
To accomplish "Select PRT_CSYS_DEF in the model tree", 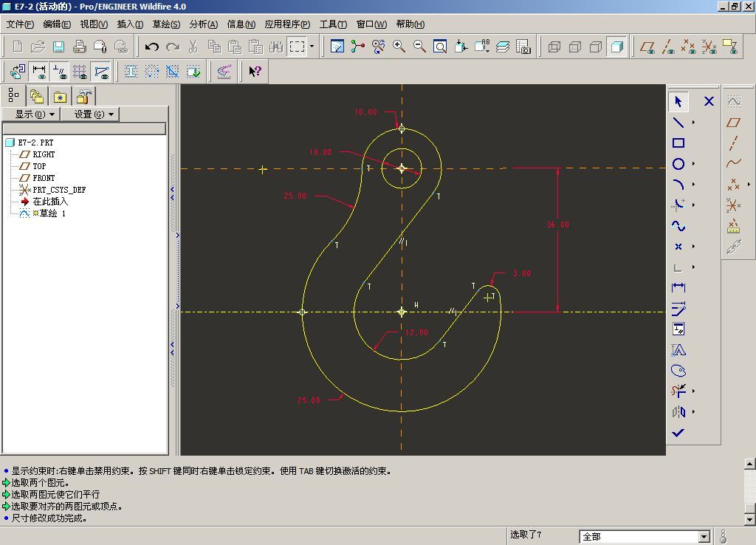I will (x=59, y=190).
